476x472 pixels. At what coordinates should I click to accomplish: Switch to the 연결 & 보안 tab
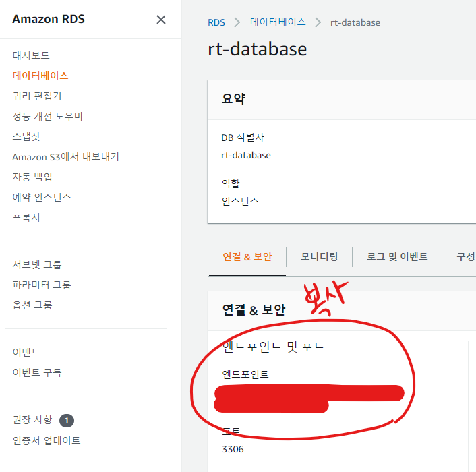247,257
